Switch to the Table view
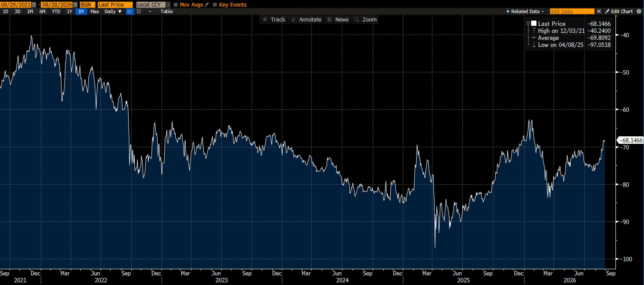Viewport: 644px width, 285px height. 167,11
